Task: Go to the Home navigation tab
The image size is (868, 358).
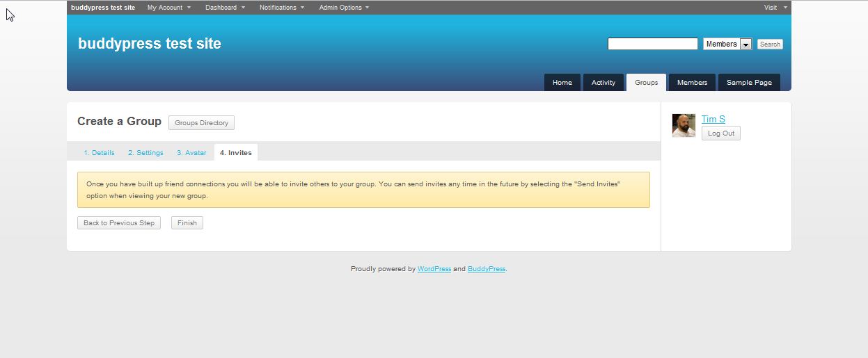Action: coord(562,82)
